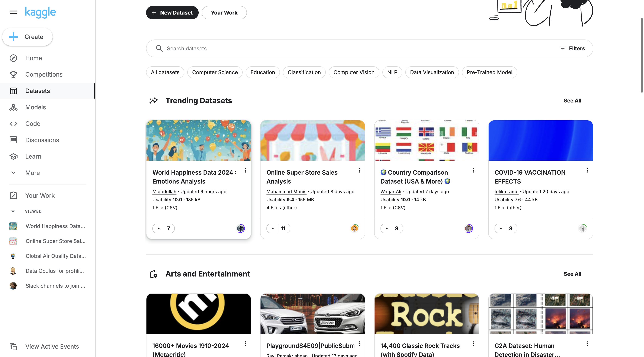Open Home from the sidebar
The width and height of the screenshot is (644, 357).
(34, 58)
